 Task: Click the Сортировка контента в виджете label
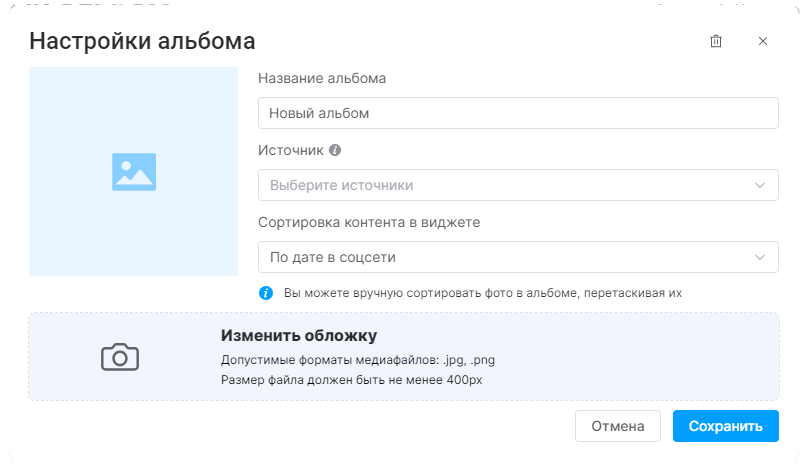[369, 223]
